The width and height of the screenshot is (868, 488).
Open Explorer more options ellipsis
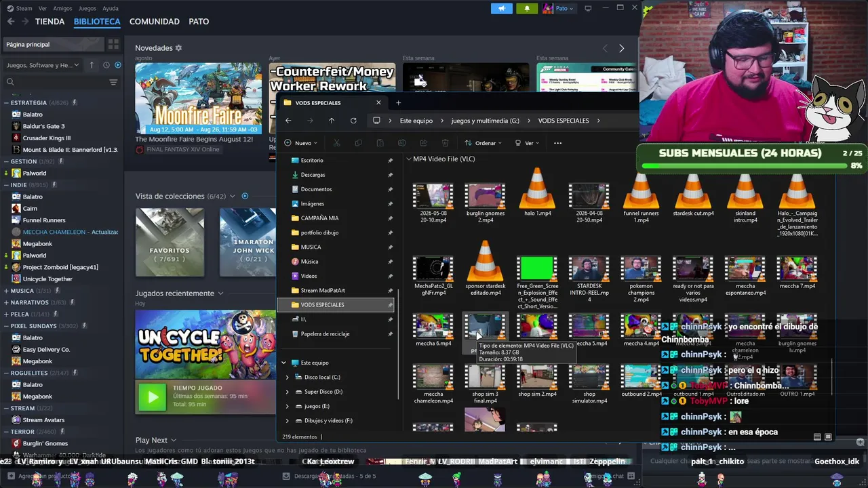click(557, 143)
